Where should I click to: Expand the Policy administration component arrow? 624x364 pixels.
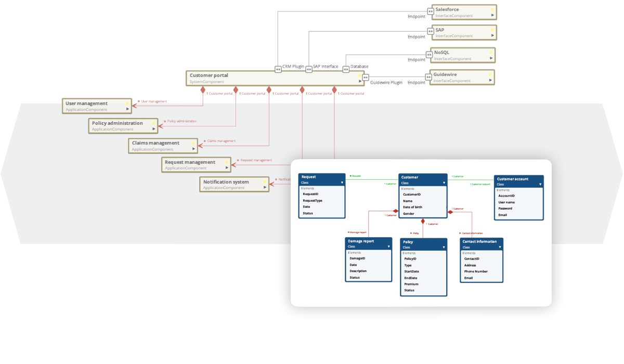click(x=153, y=129)
